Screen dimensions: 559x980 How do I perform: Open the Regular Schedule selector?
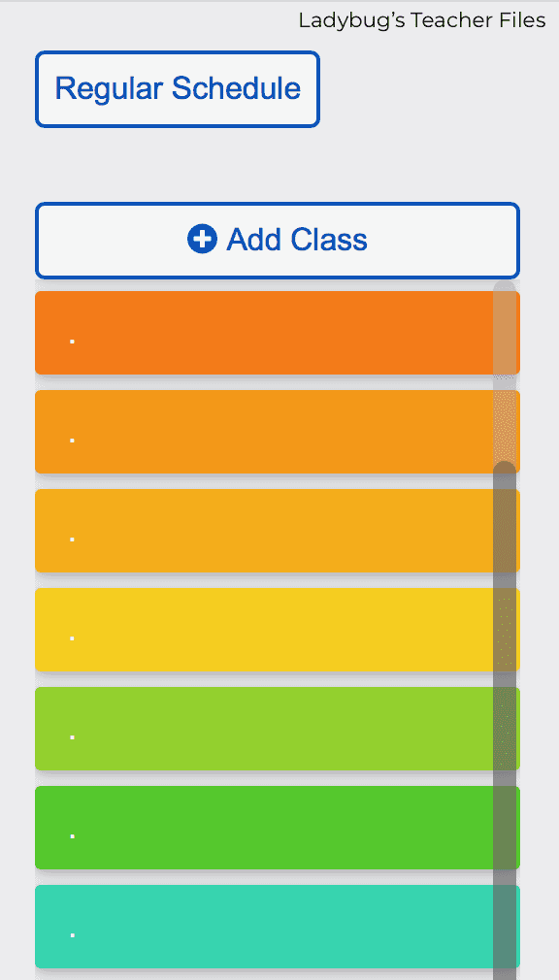pyautogui.click(x=178, y=89)
